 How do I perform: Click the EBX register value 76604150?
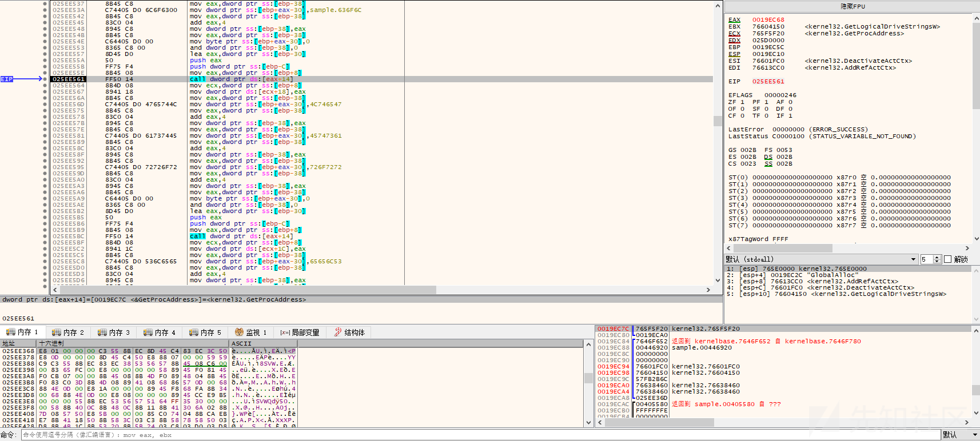coord(768,27)
